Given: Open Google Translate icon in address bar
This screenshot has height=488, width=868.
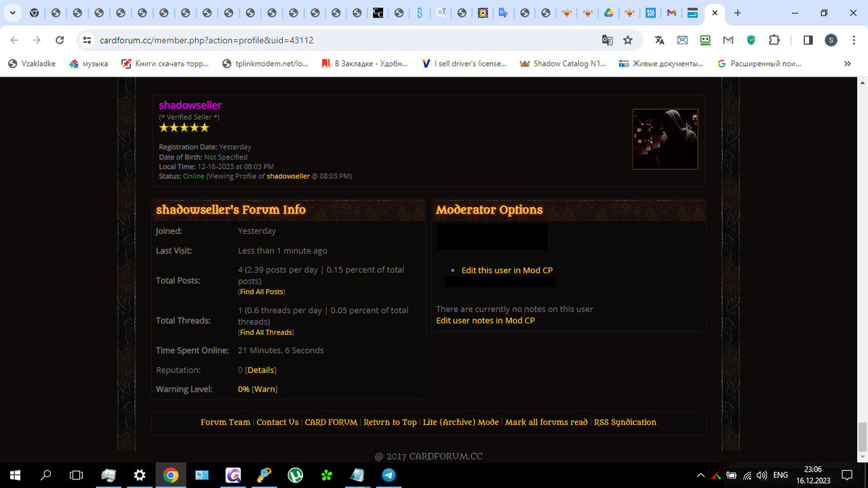Looking at the screenshot, I should pos(608,40).
